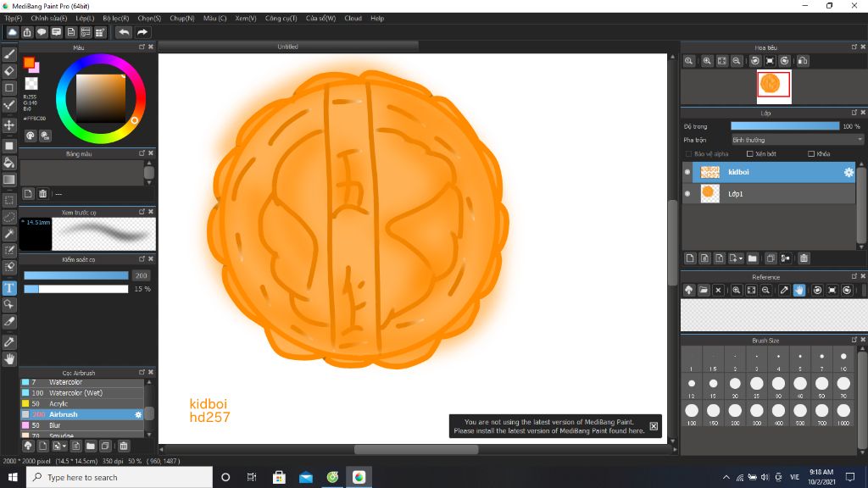Viewport: 868px width, 488px height.
Task: Open Microsoft Store from the taskbar
Action: (x=279, y=477)
